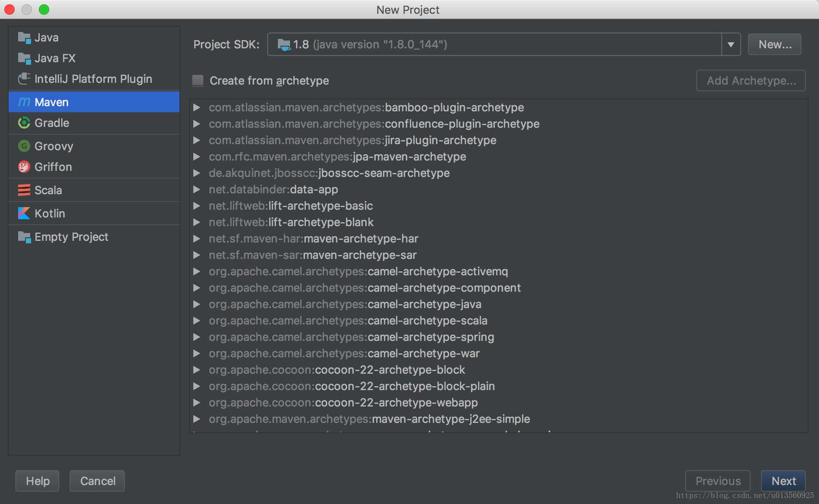Expand jpa-maven-archetype node
Viewport: 819px width, 504px height.
197,157
